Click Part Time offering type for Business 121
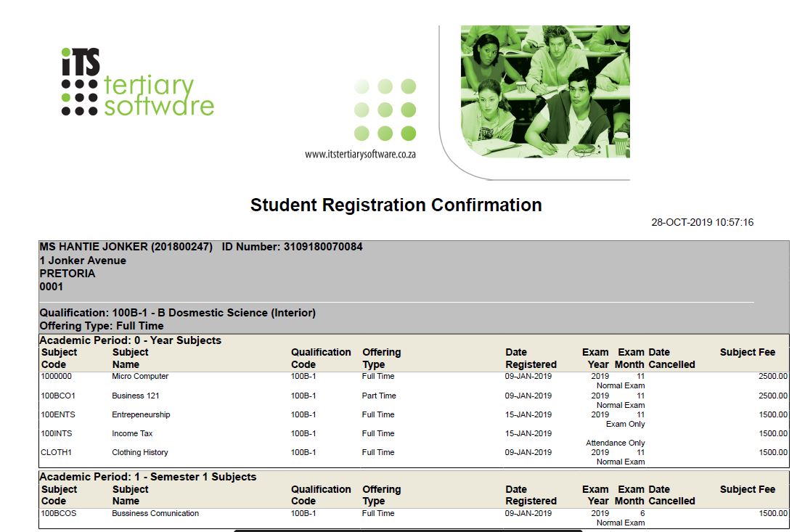This screenshot has width=797, height=532. [379, 396]
